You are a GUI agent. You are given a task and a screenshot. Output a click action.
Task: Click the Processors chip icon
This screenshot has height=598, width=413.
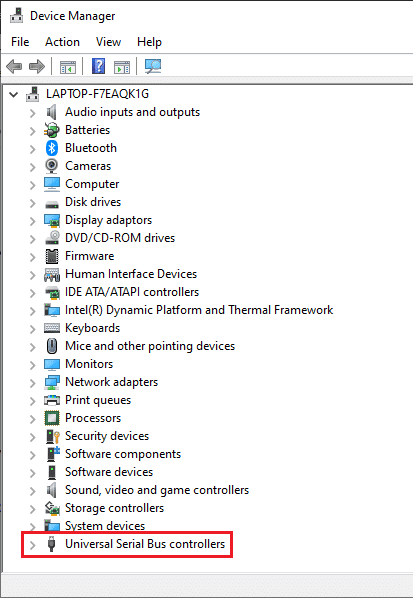[x=52, y=418]
